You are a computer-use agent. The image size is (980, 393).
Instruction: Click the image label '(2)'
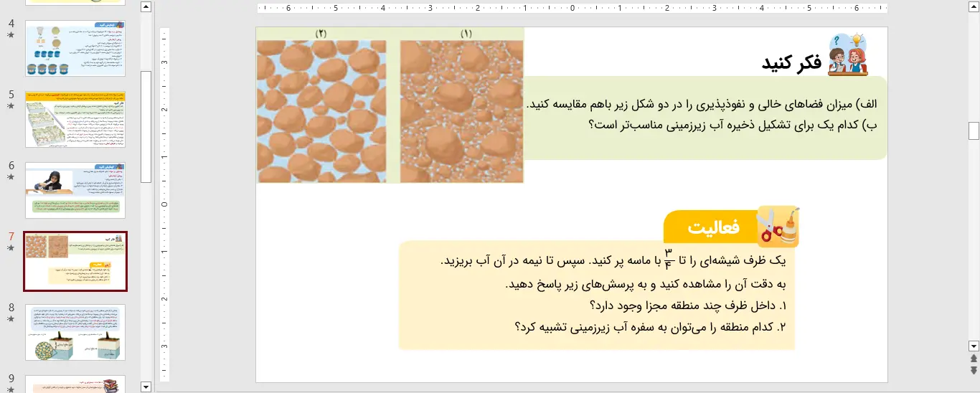tap(321, 34)
